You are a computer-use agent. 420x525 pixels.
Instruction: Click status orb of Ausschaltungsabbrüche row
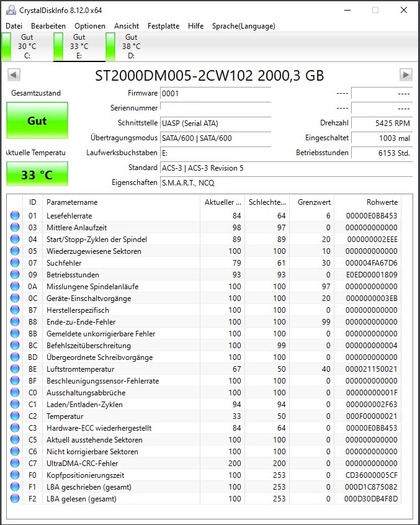15,392
